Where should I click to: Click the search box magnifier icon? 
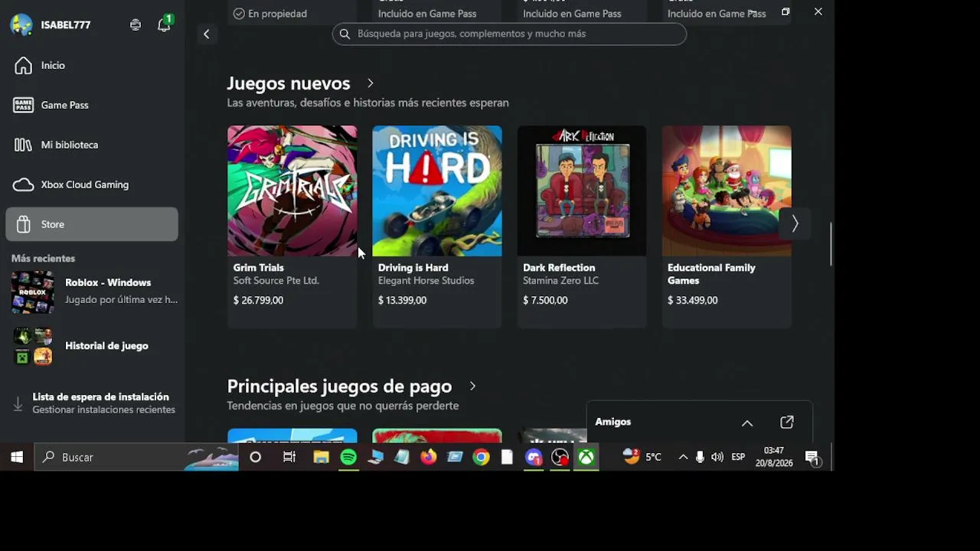click(x=345, y=34)
